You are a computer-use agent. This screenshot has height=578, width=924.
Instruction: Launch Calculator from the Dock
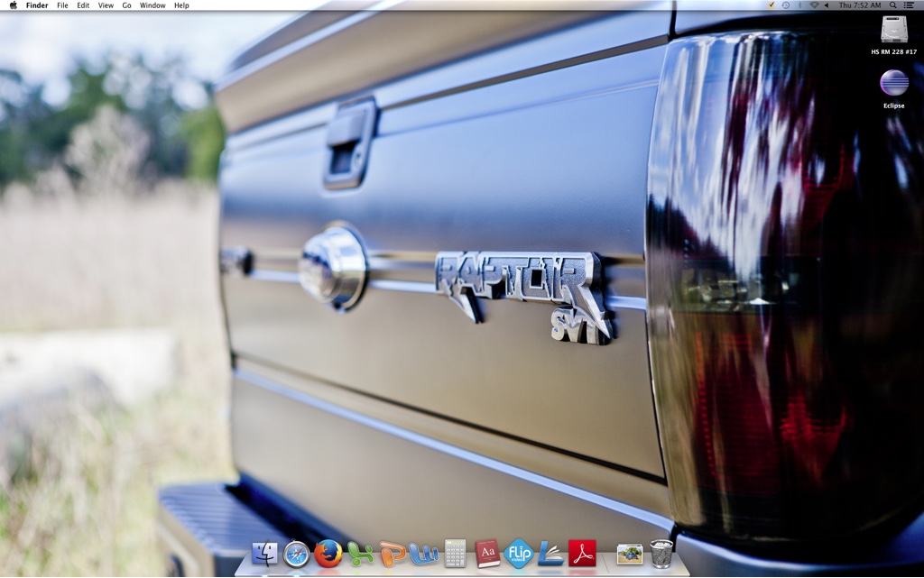point(455,554)
